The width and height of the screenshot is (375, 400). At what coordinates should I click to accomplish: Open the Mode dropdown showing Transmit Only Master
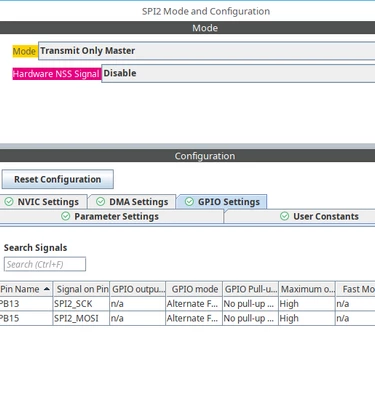coord(207,51)
